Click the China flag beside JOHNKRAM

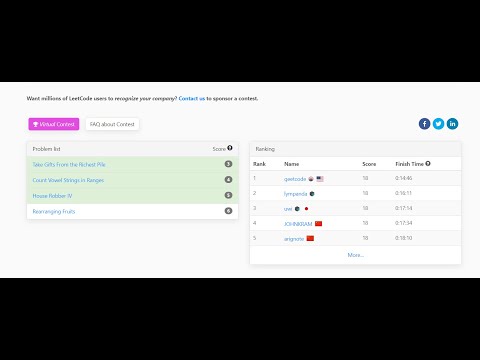point(319,223)
